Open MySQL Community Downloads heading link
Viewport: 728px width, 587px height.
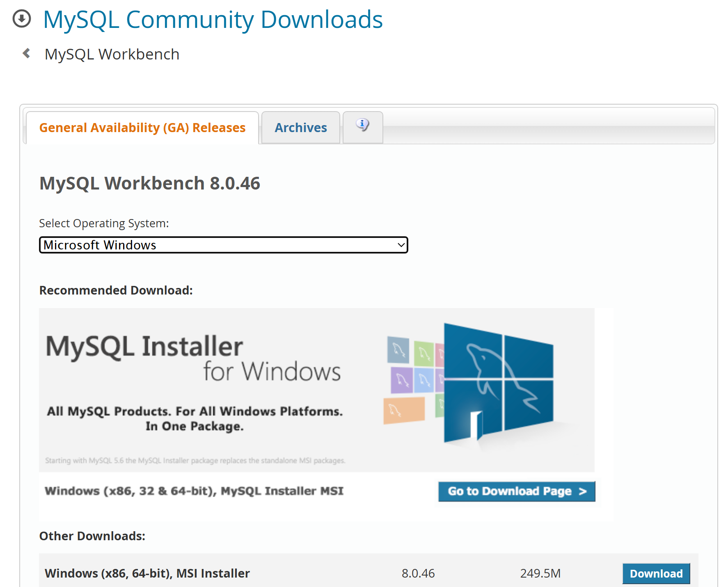(x=213, y=19)
